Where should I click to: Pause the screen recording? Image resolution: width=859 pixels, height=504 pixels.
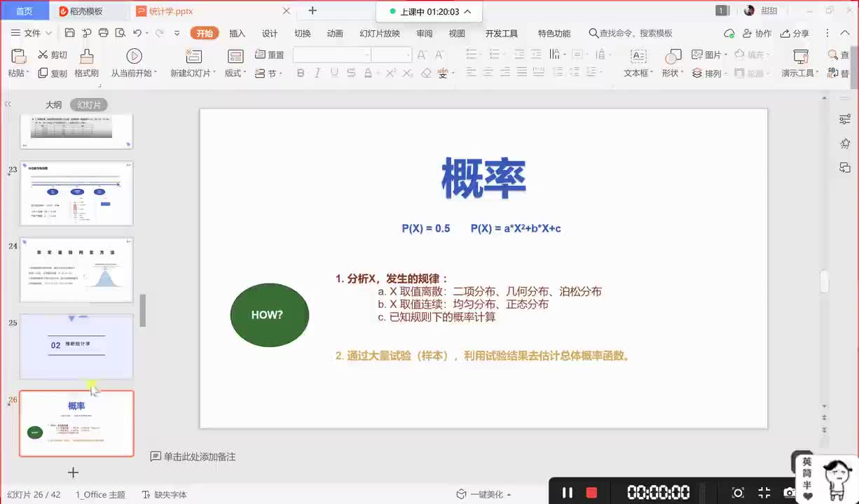click(x=568, y=493)
